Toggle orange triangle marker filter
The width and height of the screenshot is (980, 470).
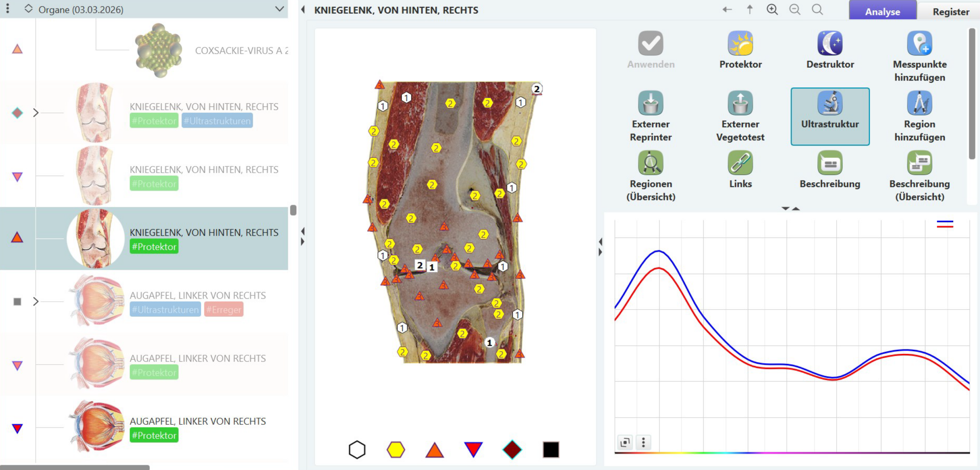[434, 450]
